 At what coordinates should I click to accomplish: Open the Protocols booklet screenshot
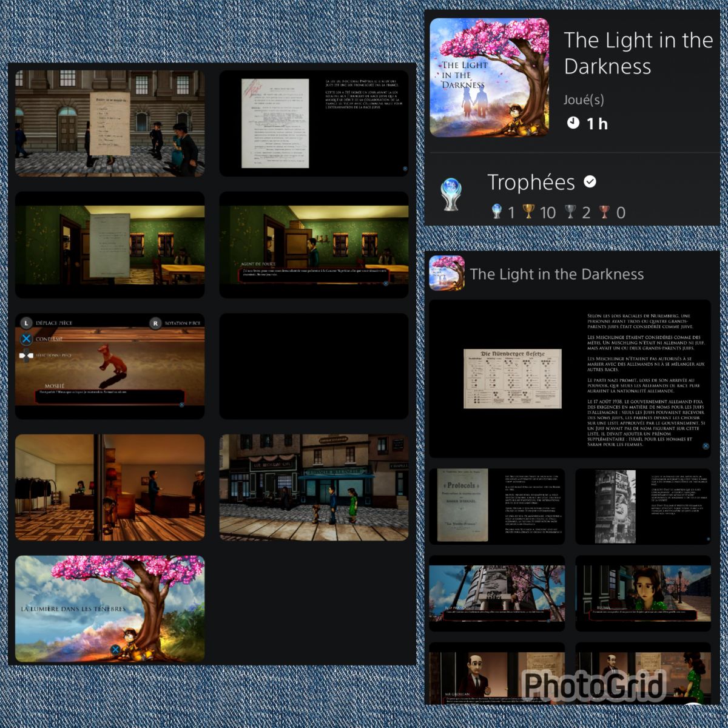coord(497,506)
